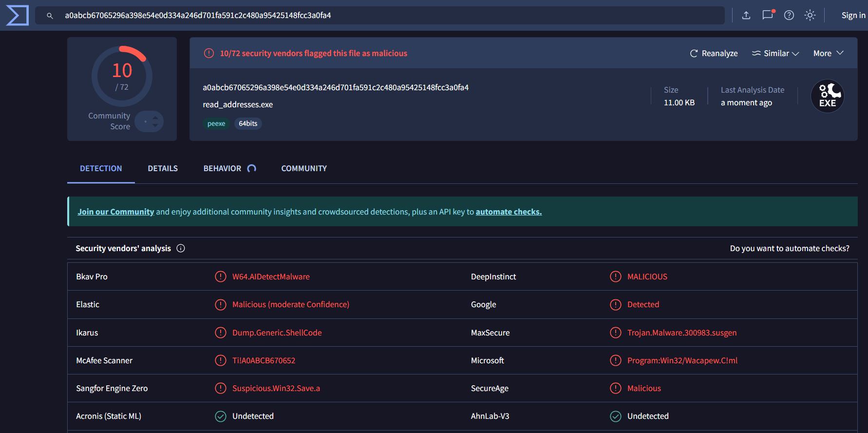Click the alert icon for Elastic detection
The height and width of the screenshot is (433, 868).
(221, 304)
